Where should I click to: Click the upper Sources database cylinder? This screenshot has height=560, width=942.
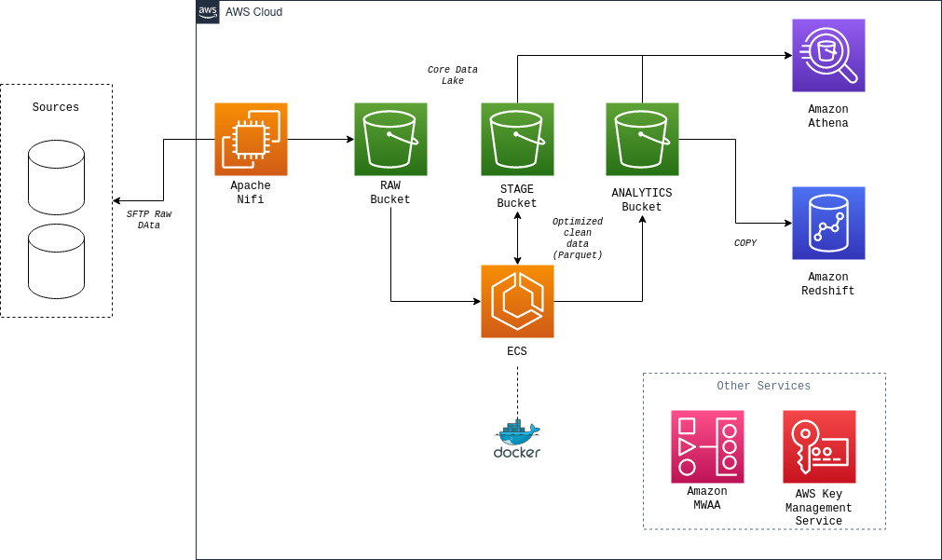click(57, 178)
